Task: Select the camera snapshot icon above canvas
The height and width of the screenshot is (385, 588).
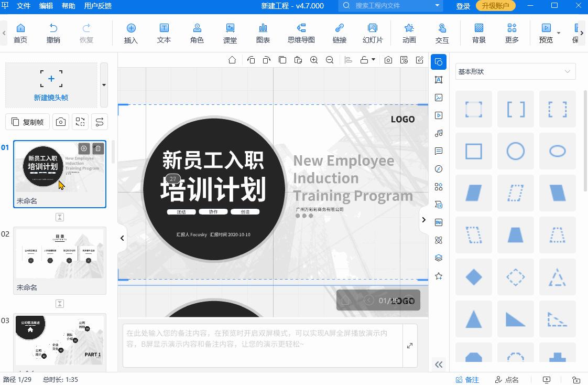Action: point(388,60)
